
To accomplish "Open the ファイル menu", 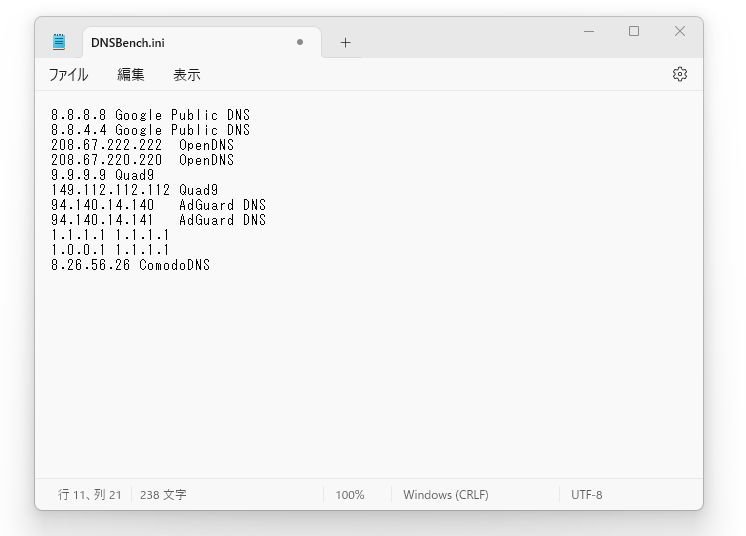I will (69, 75).
